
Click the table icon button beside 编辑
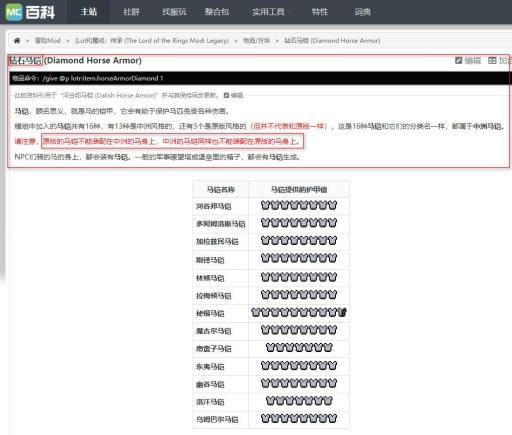click(492, 60)
